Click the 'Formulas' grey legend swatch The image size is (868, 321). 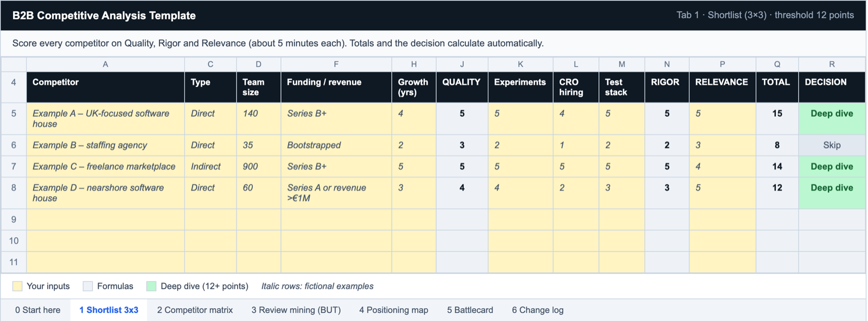click(x=88, y=286)
